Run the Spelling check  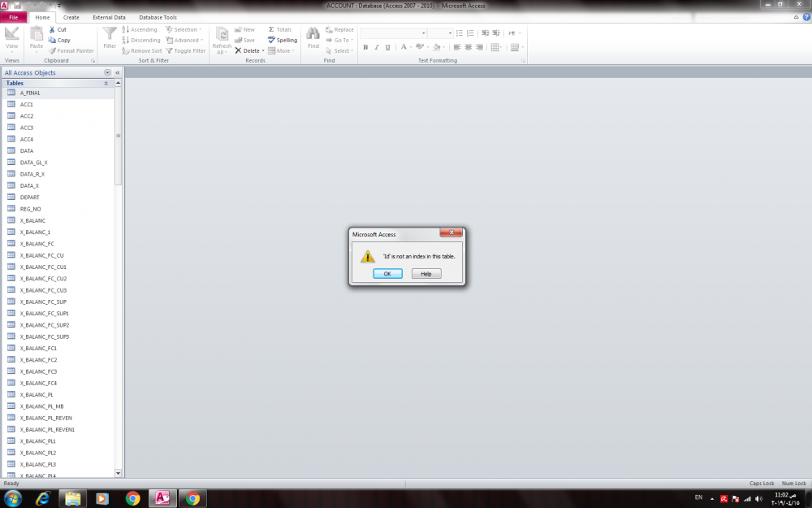tap(283, 40)
